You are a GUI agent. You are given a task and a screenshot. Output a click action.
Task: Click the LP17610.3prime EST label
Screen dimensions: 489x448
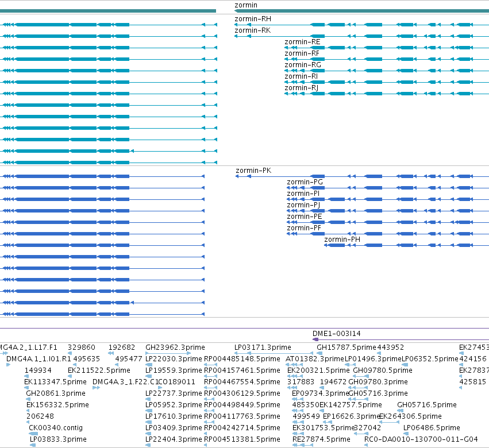tap(174, 417)
